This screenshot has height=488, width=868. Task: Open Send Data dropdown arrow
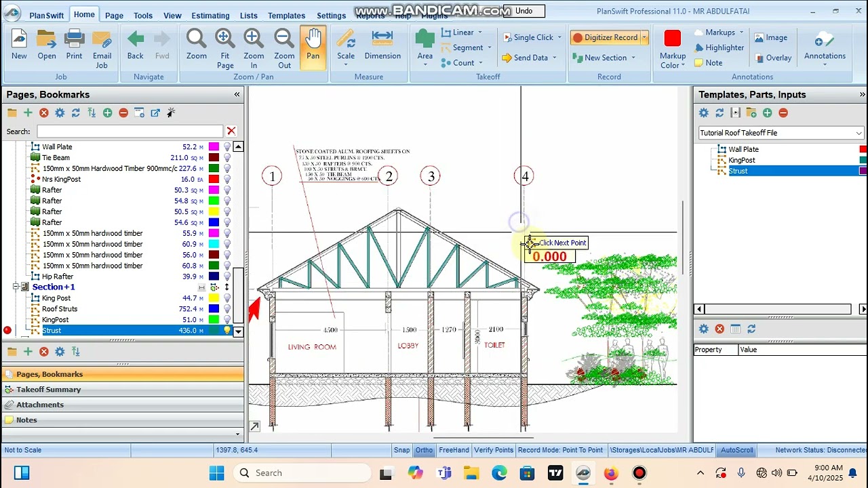point(554,58)
